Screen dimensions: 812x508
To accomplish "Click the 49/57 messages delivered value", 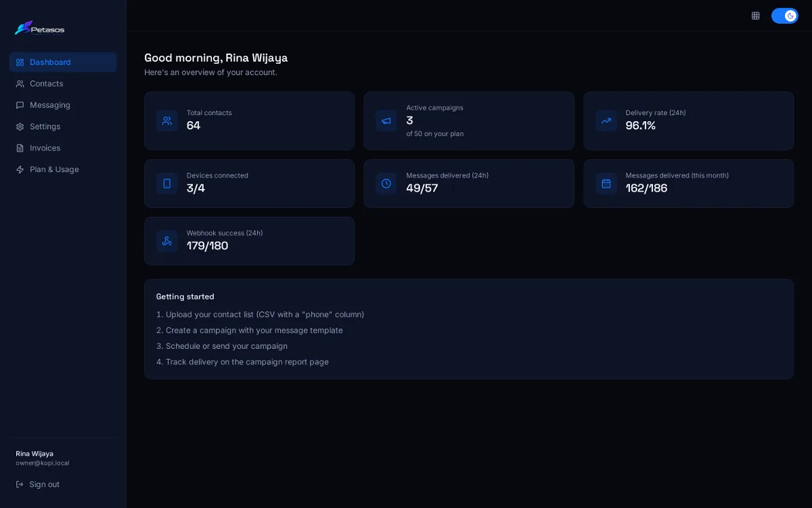I will (x=422, y=188).
